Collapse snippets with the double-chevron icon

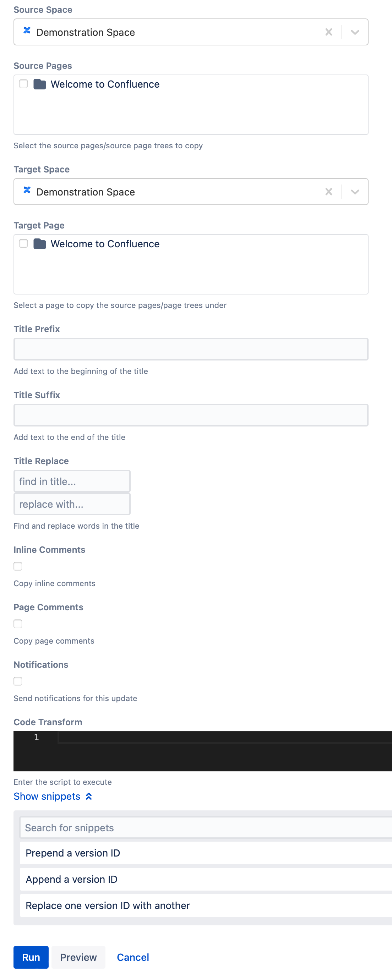pyautogui.click(x=89, y=796)
